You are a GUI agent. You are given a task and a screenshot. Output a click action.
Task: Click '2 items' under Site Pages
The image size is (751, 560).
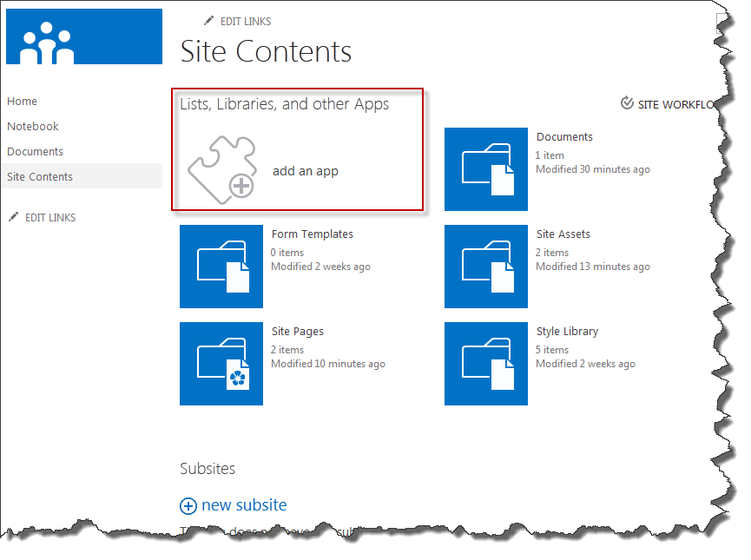click(287, 350)
